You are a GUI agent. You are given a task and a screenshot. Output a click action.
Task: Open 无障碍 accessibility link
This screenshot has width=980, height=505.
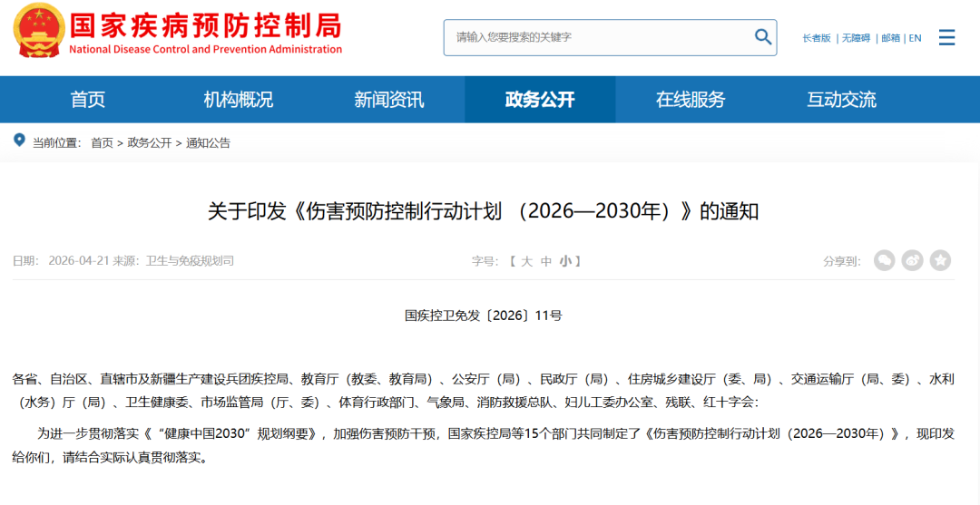pos(856,38)
